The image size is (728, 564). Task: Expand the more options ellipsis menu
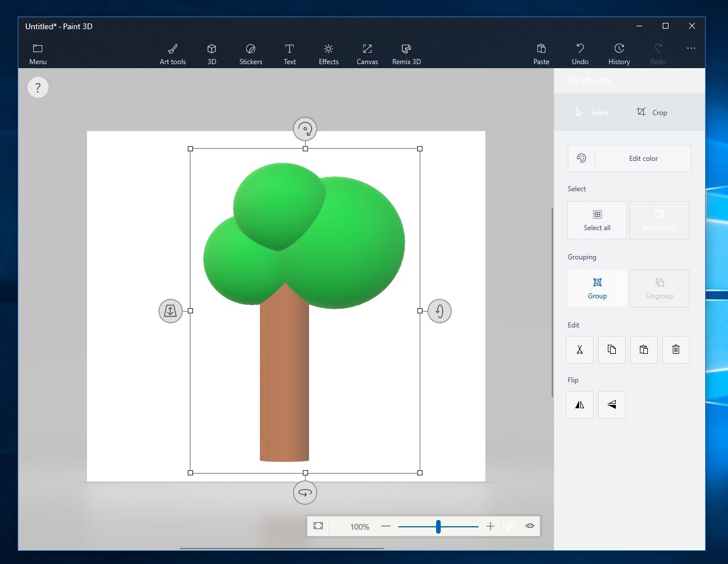[x=691, y=49]
